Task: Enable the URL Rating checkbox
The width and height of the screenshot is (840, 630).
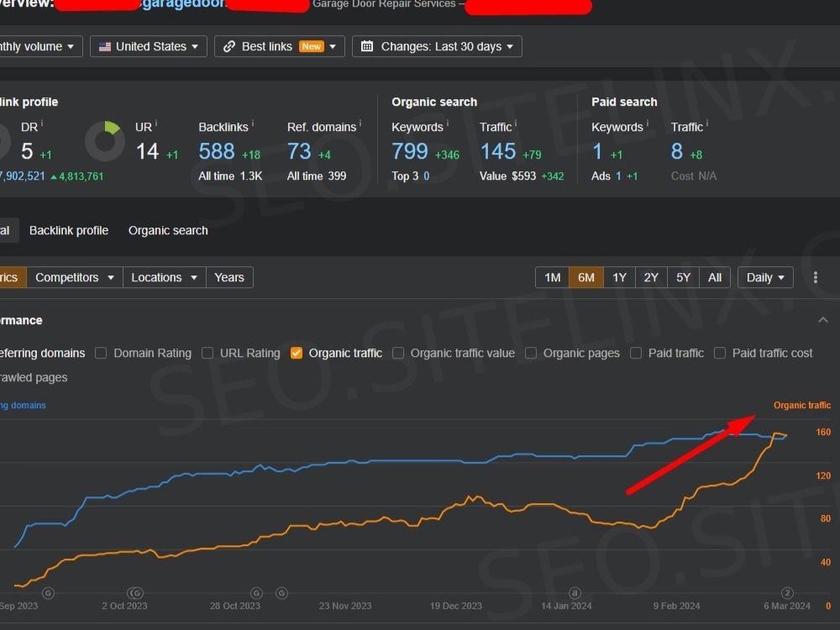Action: coord(207,353)
